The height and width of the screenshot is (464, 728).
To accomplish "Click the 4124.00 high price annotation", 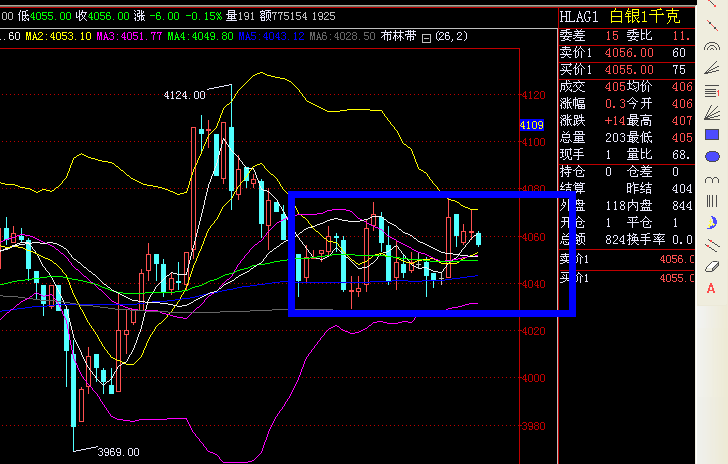I will tap(184, 95).
